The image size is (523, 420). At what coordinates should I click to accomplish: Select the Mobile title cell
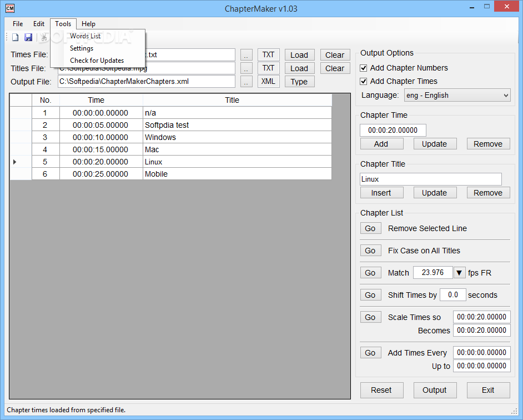click(x=237, y=174)
